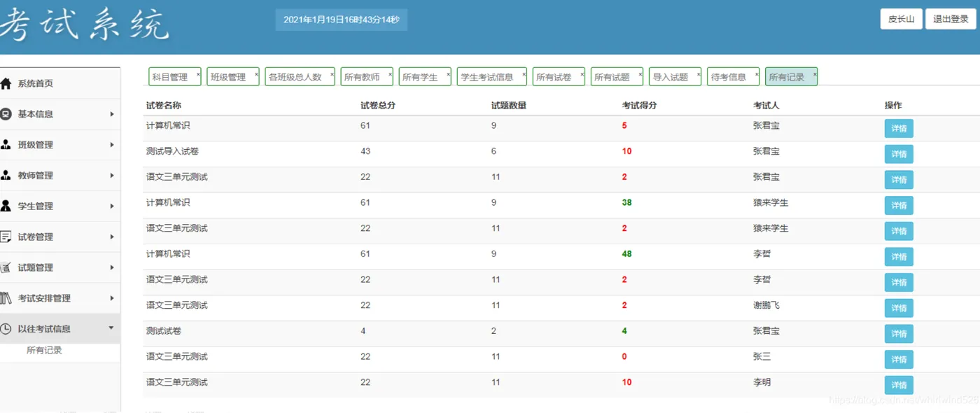This screenshot has width=980, height=413.
Task: Click the 教师管理 person icon
Action: pos(6,176)
